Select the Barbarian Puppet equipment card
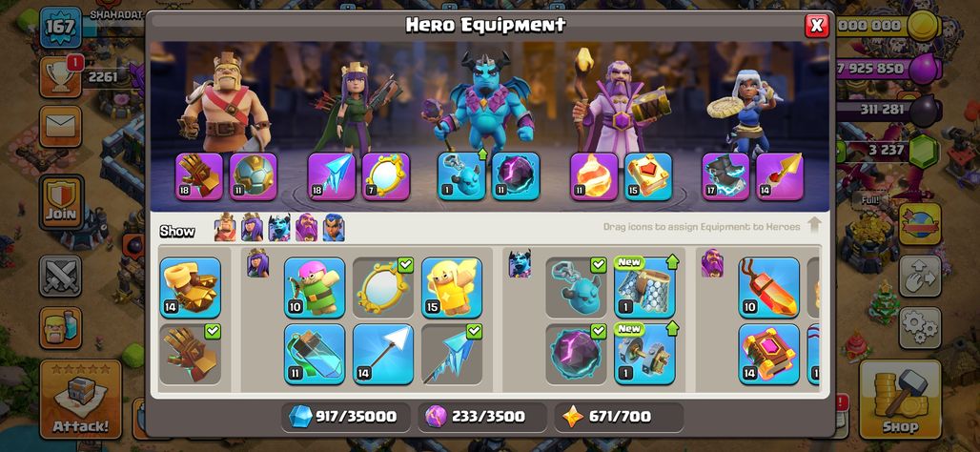 tap(315, 288)
